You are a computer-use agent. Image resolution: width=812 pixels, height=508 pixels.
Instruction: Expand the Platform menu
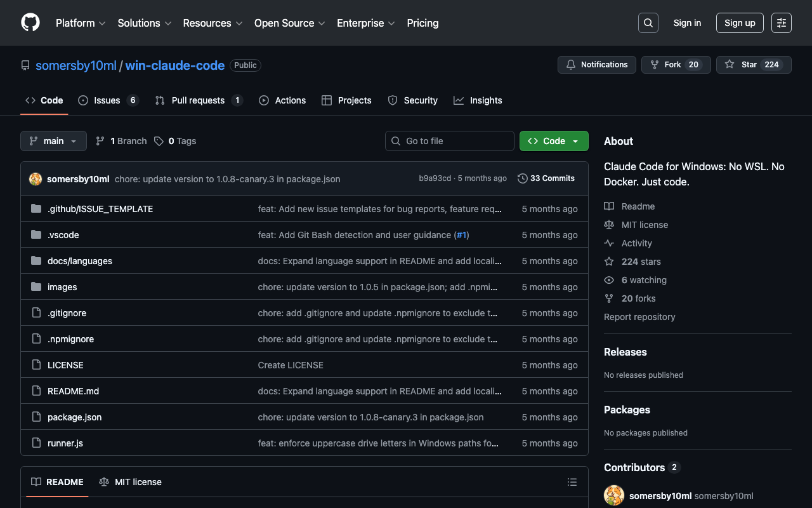(81, 23)
